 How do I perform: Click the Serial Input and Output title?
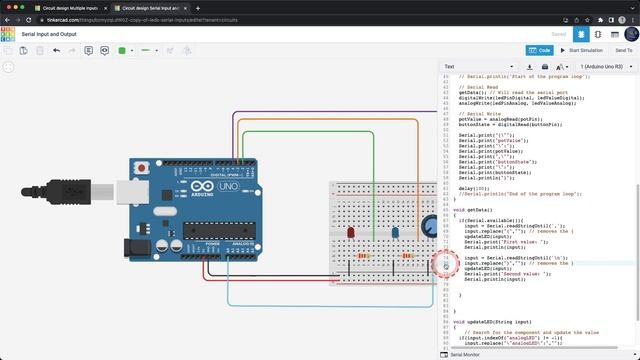click(x=49, y=34)
